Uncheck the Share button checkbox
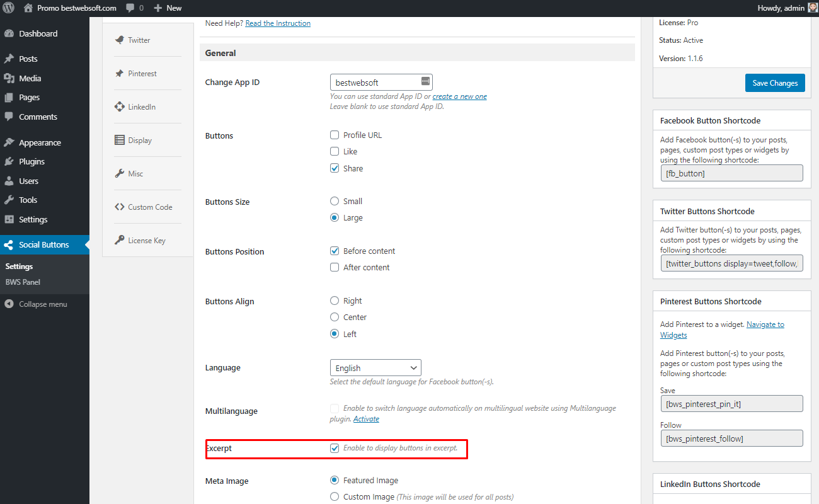The image size is (819, 504). pyautogui.click(x=335, y=168)
